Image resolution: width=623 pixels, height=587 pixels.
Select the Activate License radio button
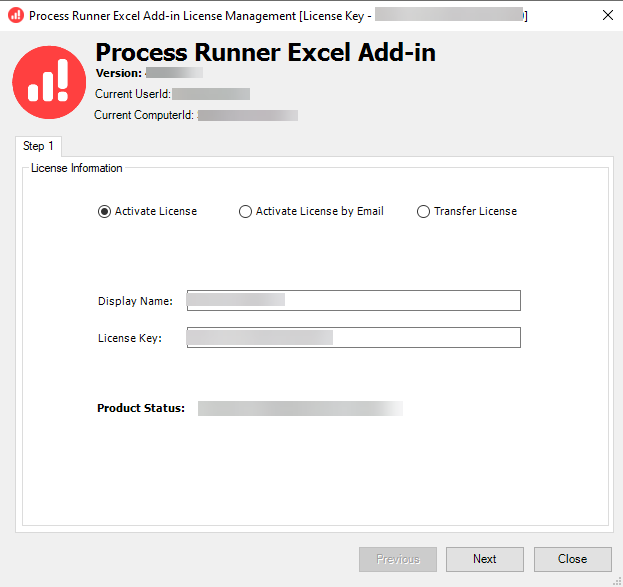(104, 211)
